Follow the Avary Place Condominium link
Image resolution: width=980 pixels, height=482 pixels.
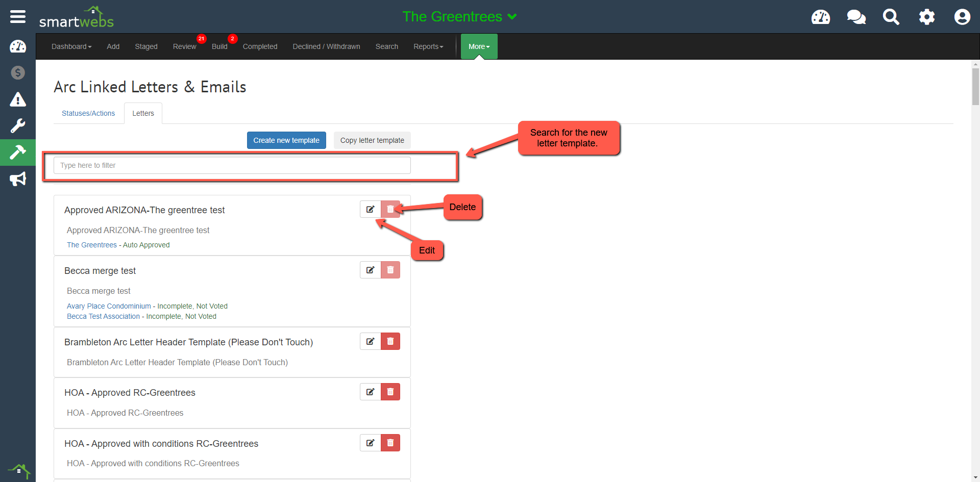[x=109, y=306]
